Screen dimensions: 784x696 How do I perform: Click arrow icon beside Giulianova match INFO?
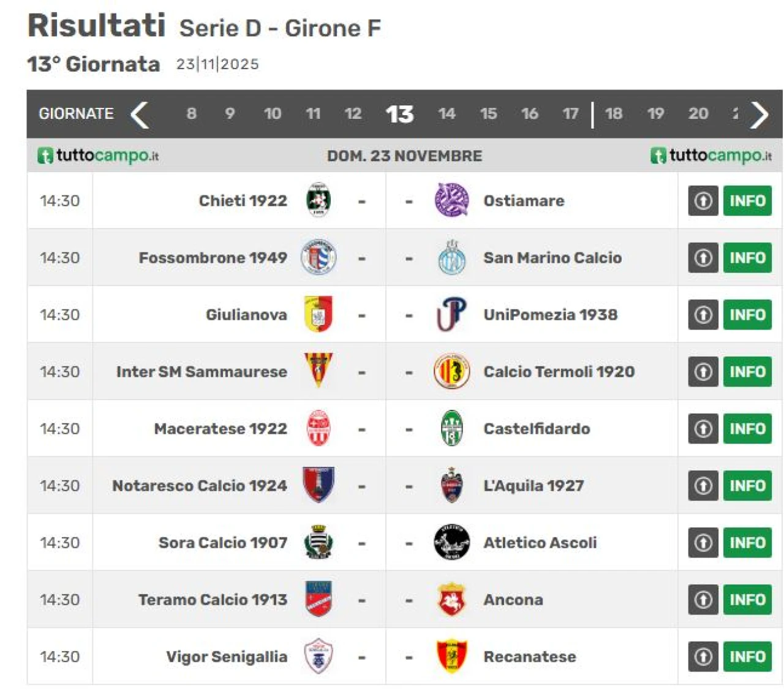pyautogui.click(x=703, y=314)
